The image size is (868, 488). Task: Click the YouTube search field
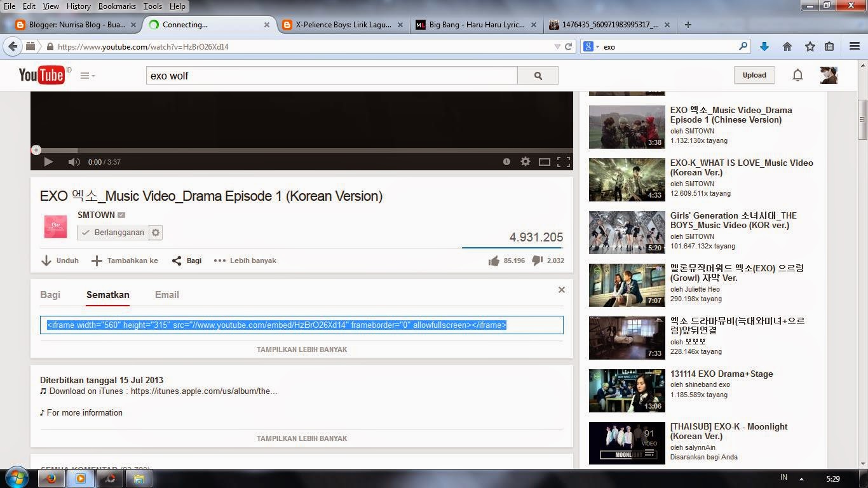click(x=332, y=76)
